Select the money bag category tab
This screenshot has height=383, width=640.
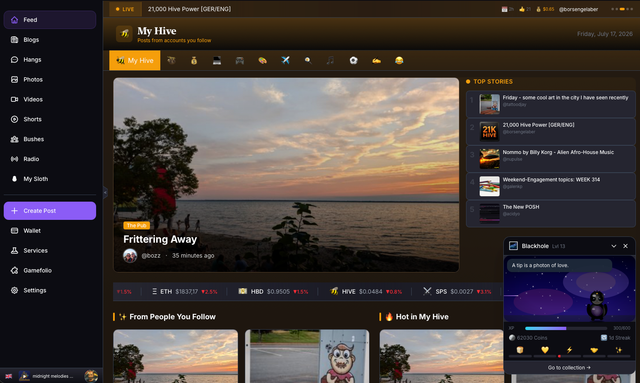pyautogui.click(x=194, y=60)
